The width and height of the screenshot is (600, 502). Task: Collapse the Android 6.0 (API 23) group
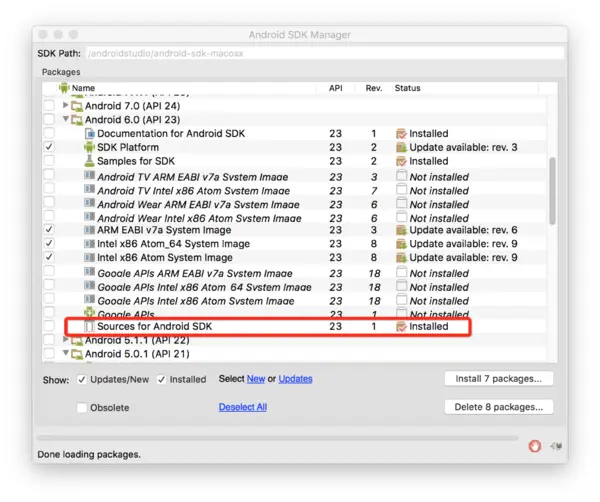click(65, 119)
